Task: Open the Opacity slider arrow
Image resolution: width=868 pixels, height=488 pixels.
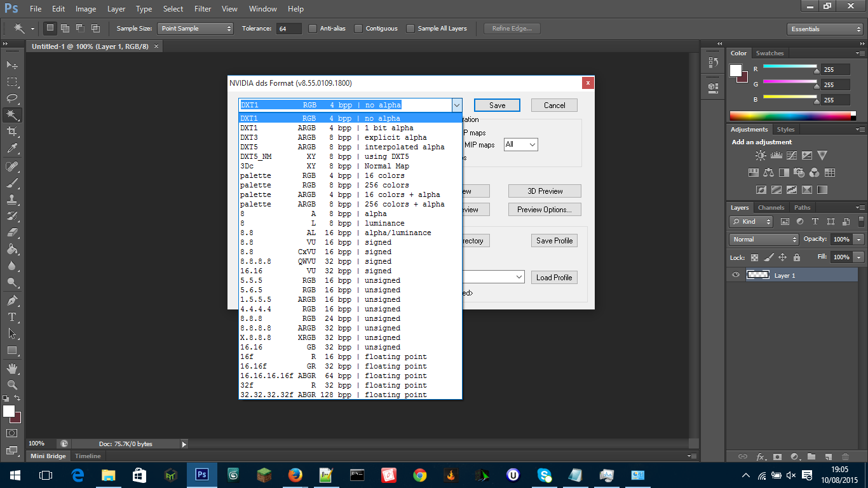Action: click(x=859, y=240)
